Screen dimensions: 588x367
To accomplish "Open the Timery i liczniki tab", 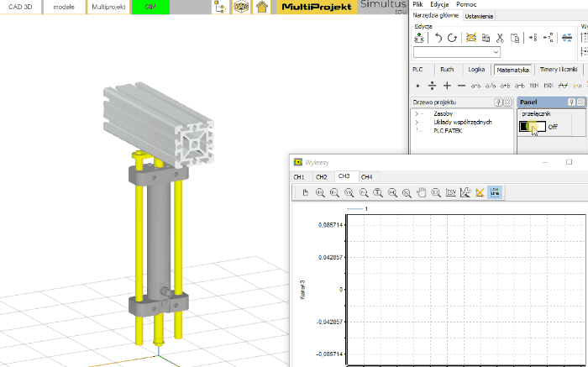I will [x=559, y=70].
